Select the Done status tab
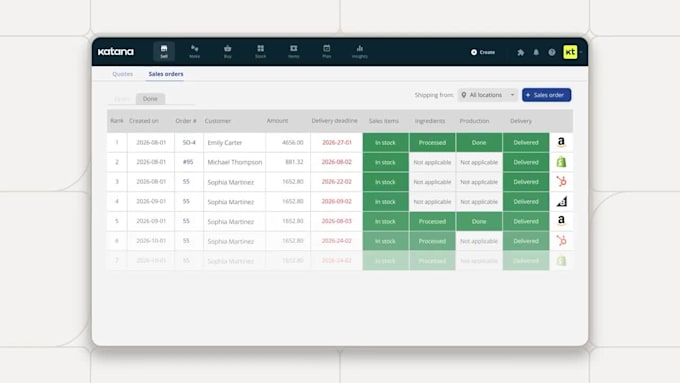 pyautogui.click(x=150, y=99)
